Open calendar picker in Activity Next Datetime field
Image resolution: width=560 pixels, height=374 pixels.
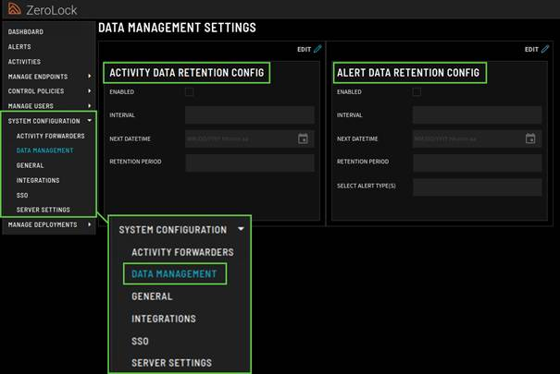303,139
